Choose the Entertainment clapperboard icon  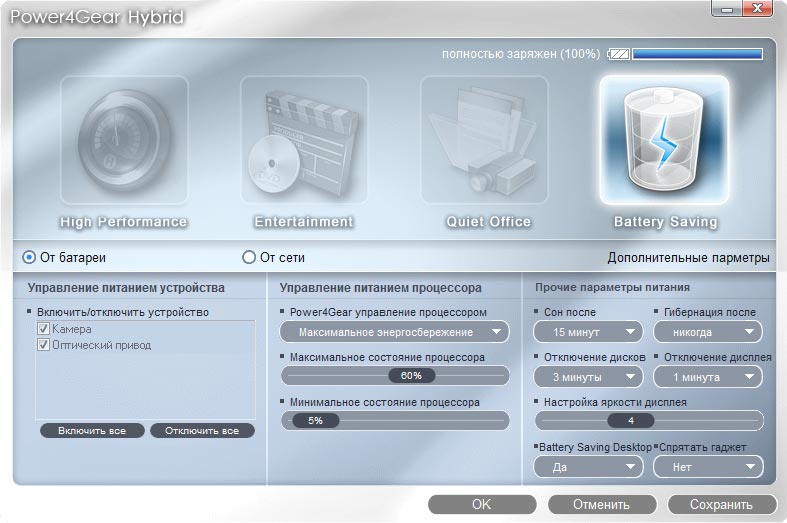click(304, 140)
